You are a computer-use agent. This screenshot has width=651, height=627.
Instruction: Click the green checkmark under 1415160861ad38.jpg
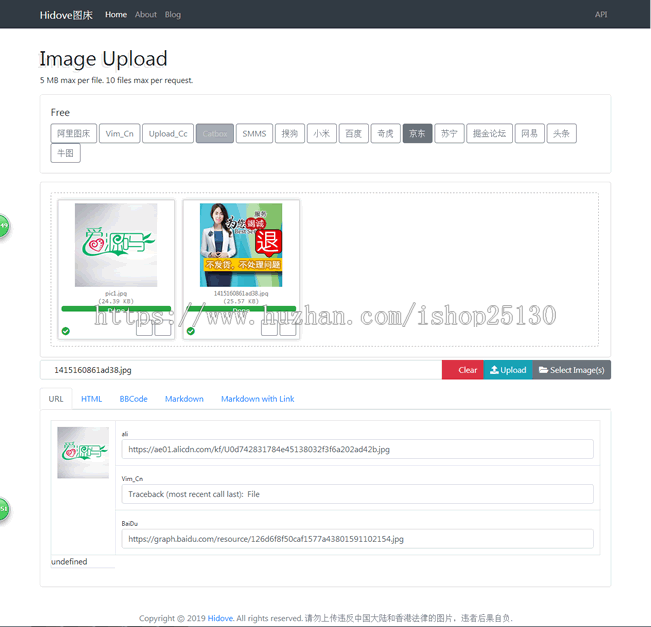[191, 331]
